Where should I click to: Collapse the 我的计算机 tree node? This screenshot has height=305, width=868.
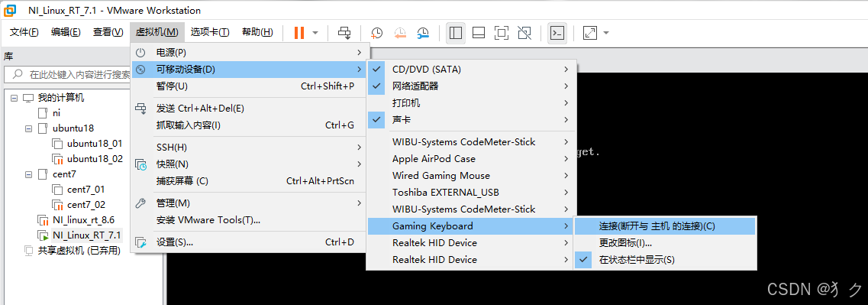click(x=14, y=98)
